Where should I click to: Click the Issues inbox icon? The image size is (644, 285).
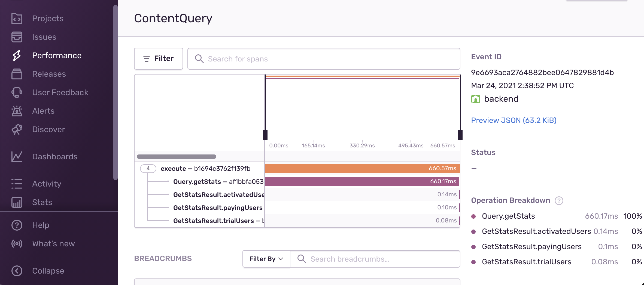pos(17,37)
